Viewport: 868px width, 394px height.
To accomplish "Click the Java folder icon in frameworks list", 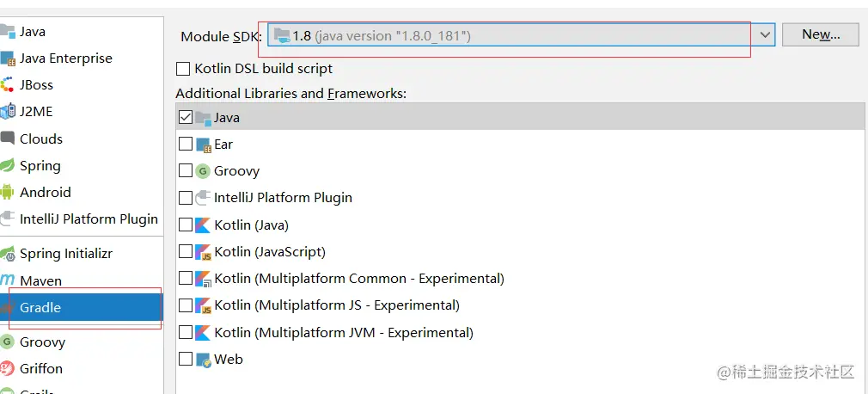I will [203, 118].
